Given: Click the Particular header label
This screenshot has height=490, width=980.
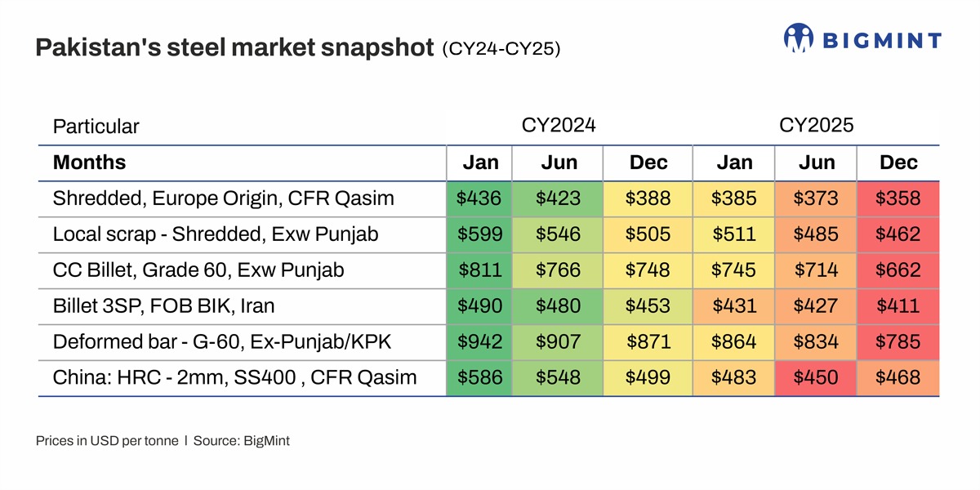Looking at the screenshot, I should (96, 127).
